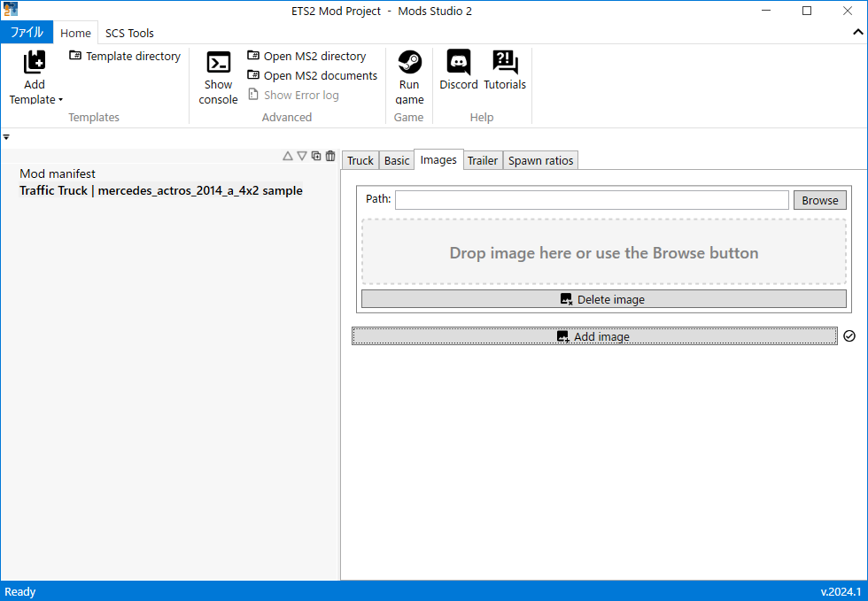Open the Show console tool
This screenshot has height=601, width=868.
[x=218, y=63]
